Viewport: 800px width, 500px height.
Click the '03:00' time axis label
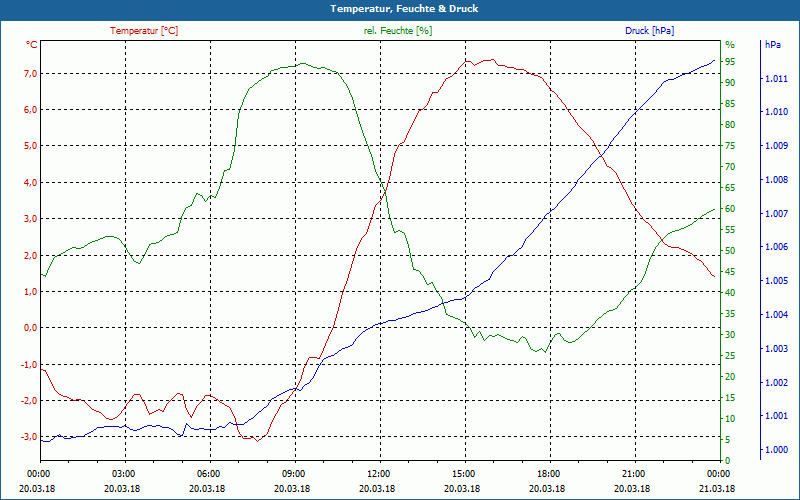tap(125, 473)
